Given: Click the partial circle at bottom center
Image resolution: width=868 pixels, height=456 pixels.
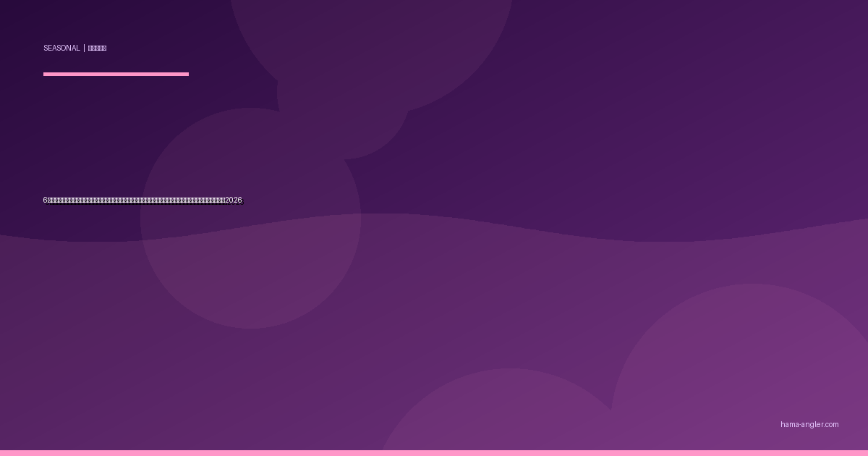Looking at the screenshot, I should (506, 413).
